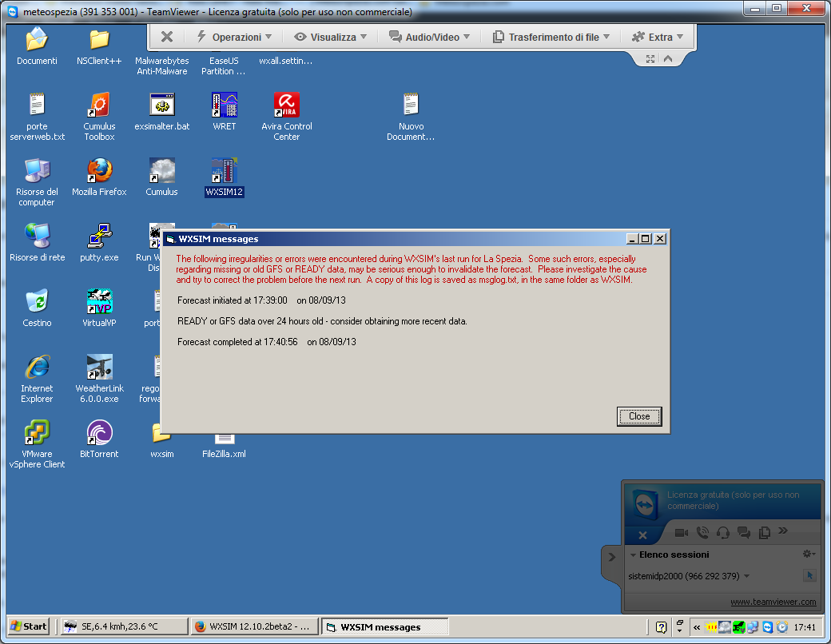Toggle full screen in TeamViewer toolbar

pyautogui.click(x=650, y=59)
